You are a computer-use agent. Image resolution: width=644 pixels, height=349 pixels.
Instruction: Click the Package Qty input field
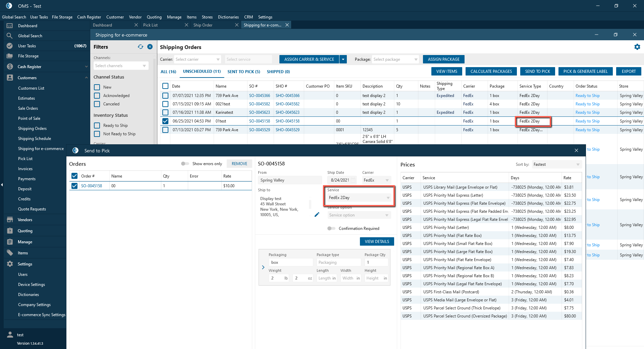click(x=376, y=262)
